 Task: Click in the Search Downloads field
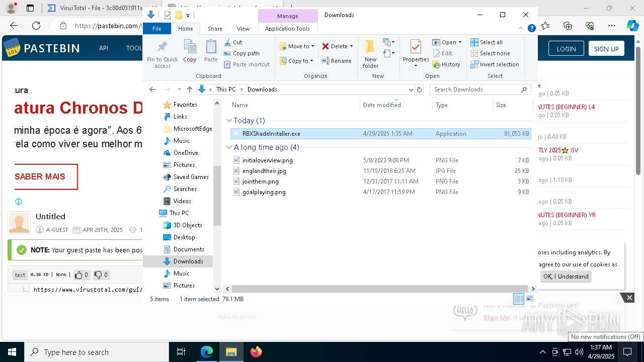coord(475,89)
